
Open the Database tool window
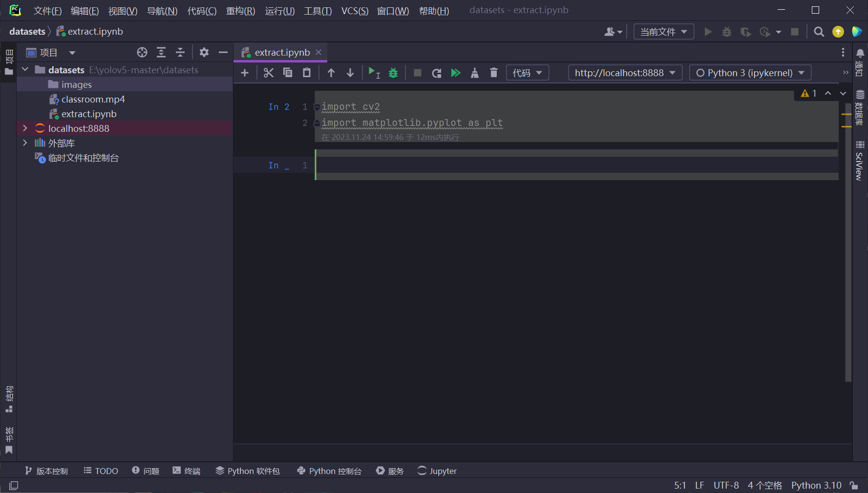tap(860, 107)
